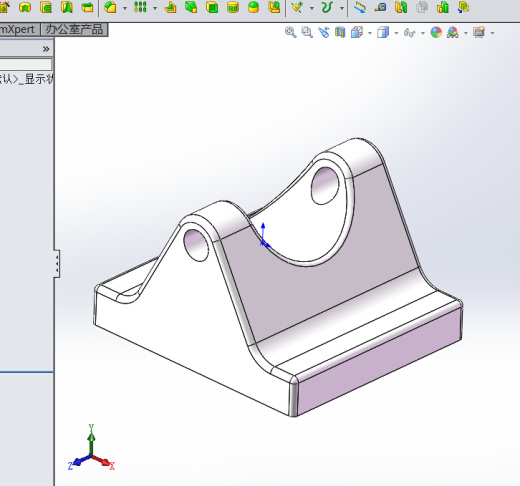Viewport: 520px width, 486px height.
Task: Expand the View Orientation dropdown arrow
Action: point(370,33)
